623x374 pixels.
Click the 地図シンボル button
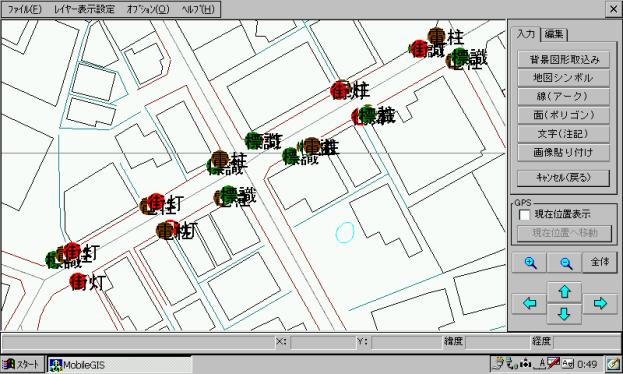pos(563,78)
